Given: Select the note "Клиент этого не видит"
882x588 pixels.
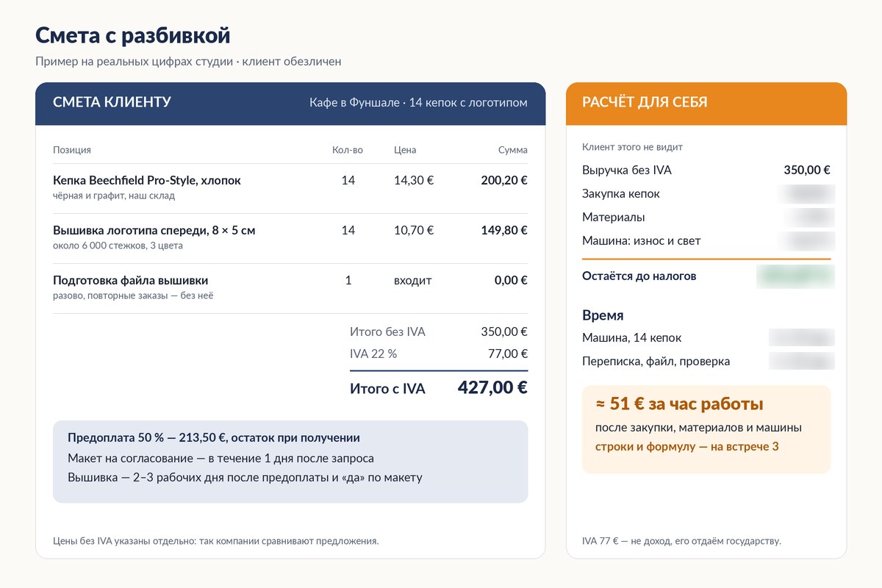Looking at the screenshot, I should [x=632, y=147].
